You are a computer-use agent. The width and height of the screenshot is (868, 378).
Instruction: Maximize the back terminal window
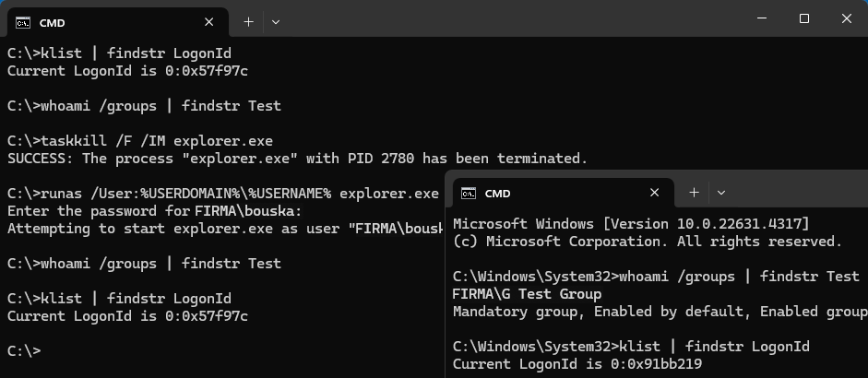[x=804, y=18]
